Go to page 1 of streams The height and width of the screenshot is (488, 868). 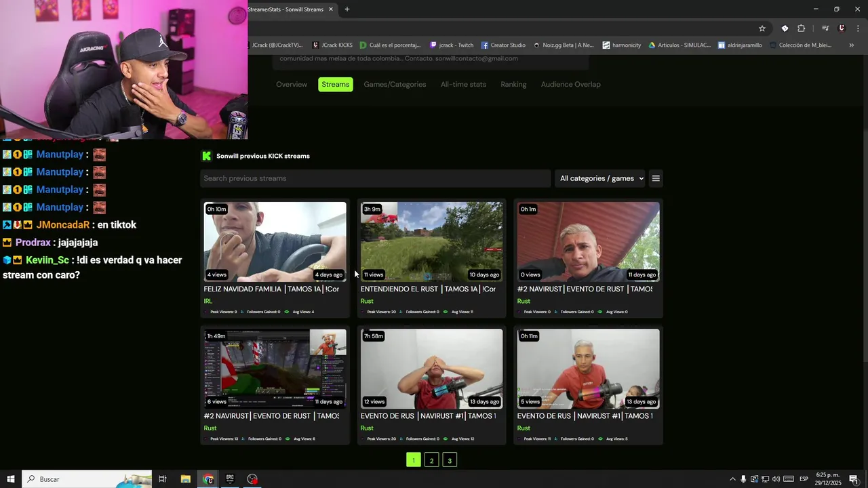pos(414,460)
